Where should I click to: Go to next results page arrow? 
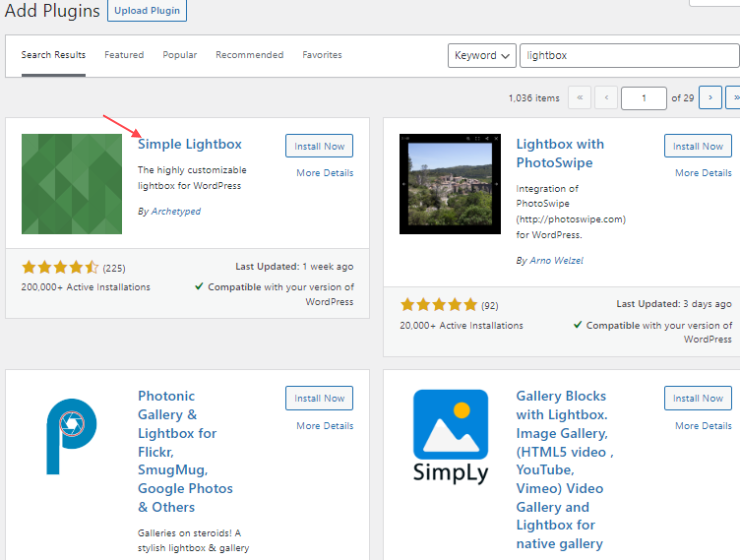pos(710,98)
